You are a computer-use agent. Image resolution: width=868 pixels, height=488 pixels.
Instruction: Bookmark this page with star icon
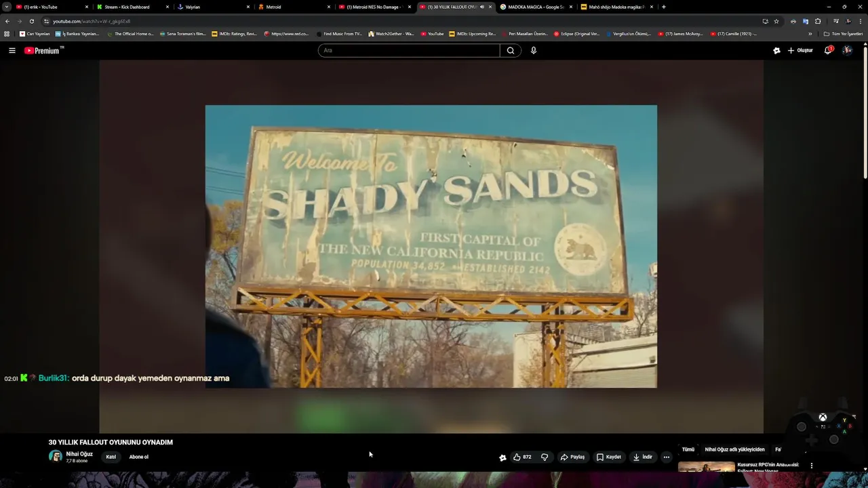[x=776, y=21]
